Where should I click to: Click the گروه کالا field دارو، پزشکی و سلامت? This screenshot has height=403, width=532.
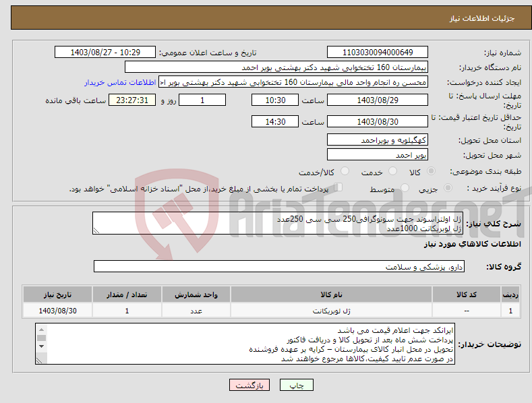point(279,267)
